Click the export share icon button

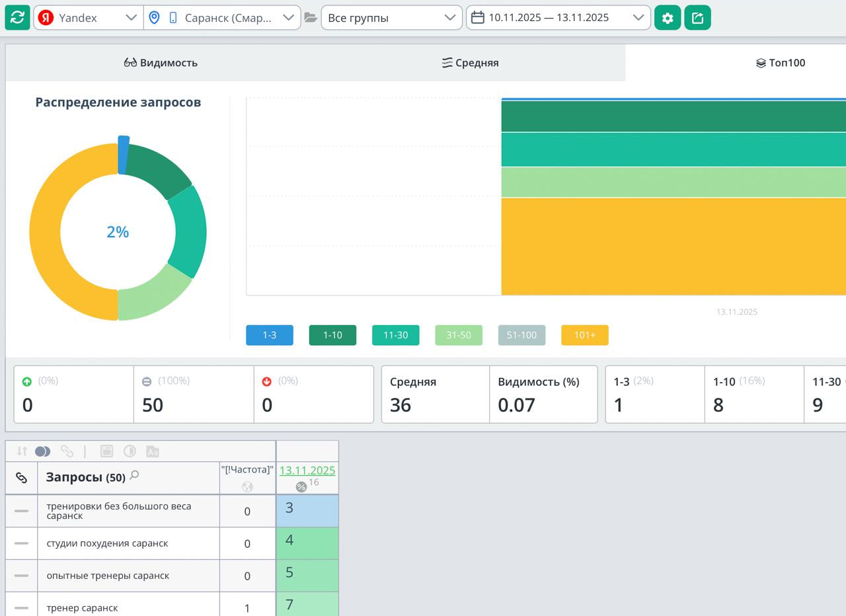(x=697, y=18)
